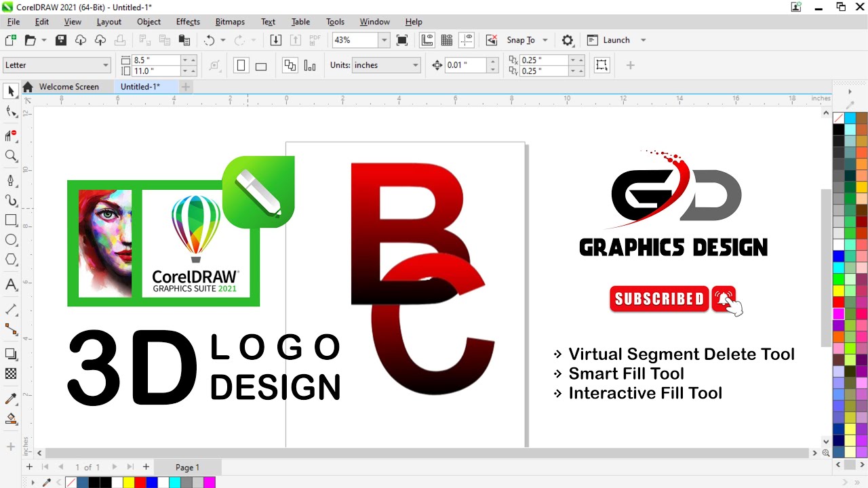This screenshot has height=488, width=868.
Task: Toggle show guidelines
Action: pos(467,40)
